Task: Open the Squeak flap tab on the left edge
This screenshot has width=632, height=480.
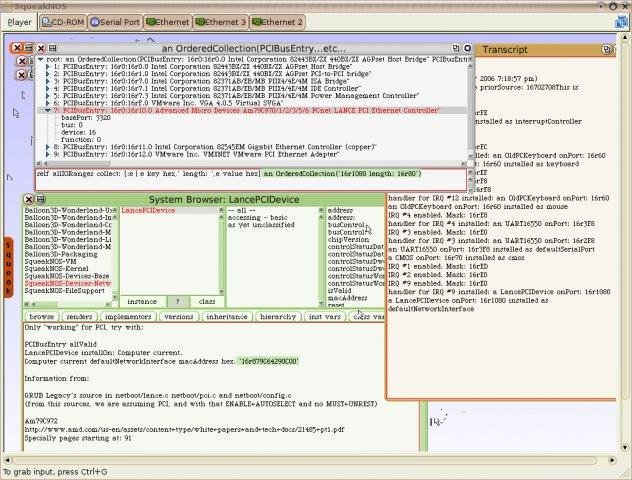Action: click(8, 268)
